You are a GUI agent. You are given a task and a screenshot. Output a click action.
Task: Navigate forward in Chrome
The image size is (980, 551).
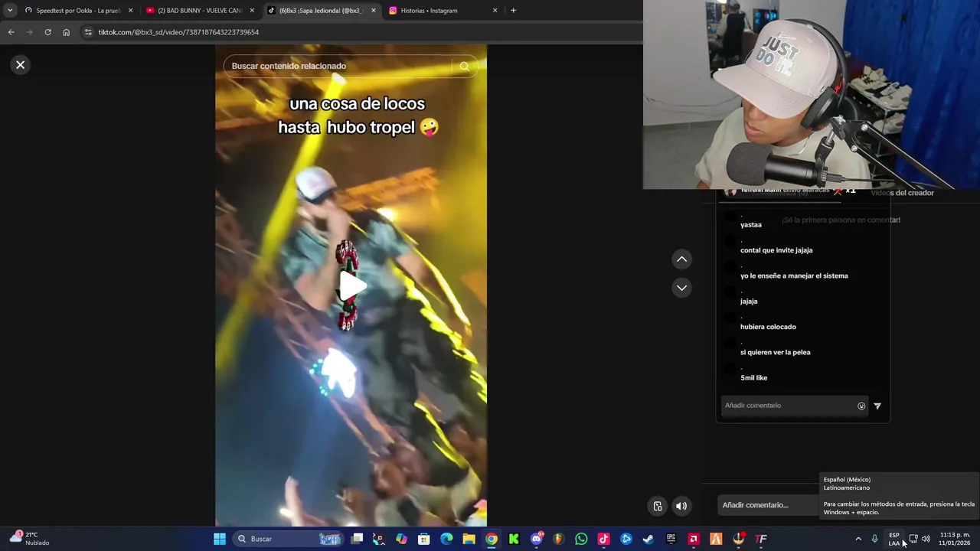(x=29, y=32)
